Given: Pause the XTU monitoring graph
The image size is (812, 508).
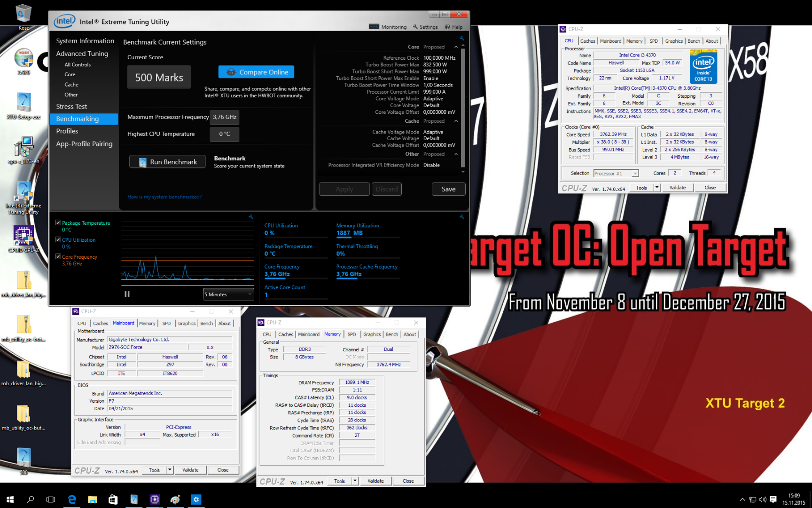Looking at the screenshot, I should [127, 294].
